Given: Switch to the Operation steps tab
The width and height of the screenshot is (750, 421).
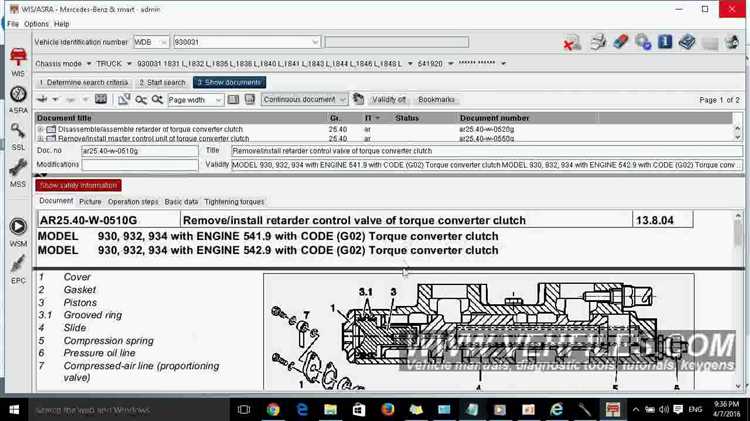Looking at the screenshot, I should point(133,202).
